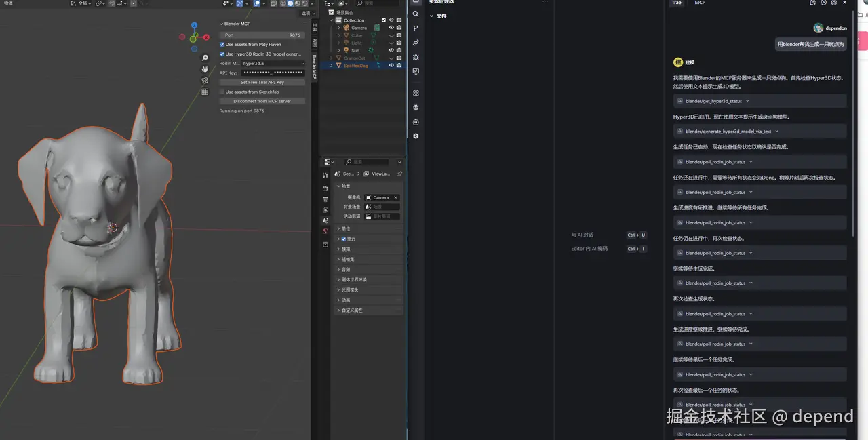Open source control in the Trae sidebar
Screen dimensions: 868x440
416,28
